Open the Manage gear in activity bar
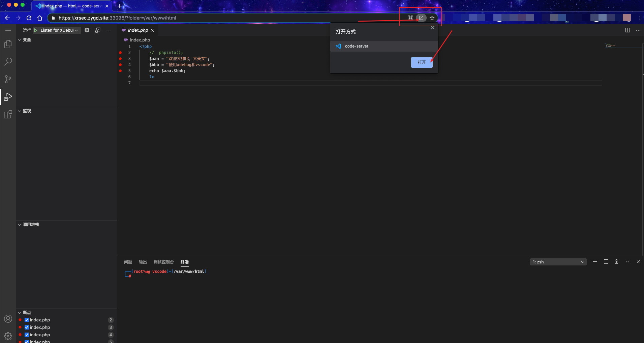644x343 pixels. (x=8, y=336)
